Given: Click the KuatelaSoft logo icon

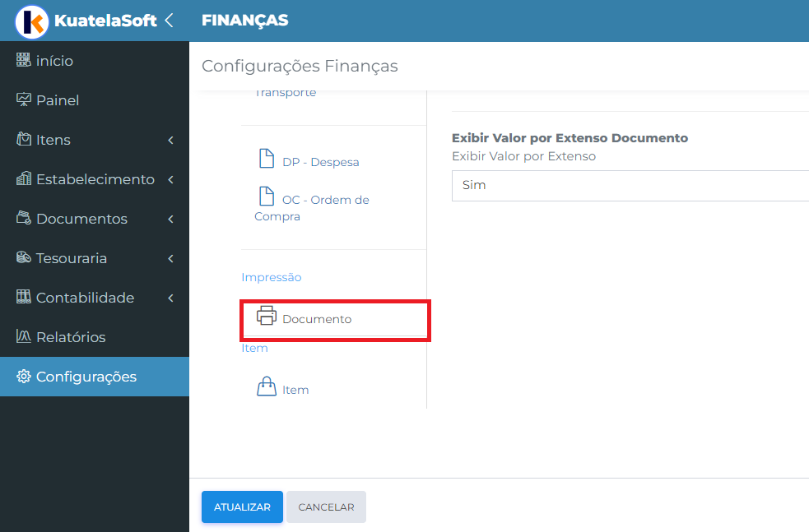Looking at the screenshot, I should click(x=32, y=21).
